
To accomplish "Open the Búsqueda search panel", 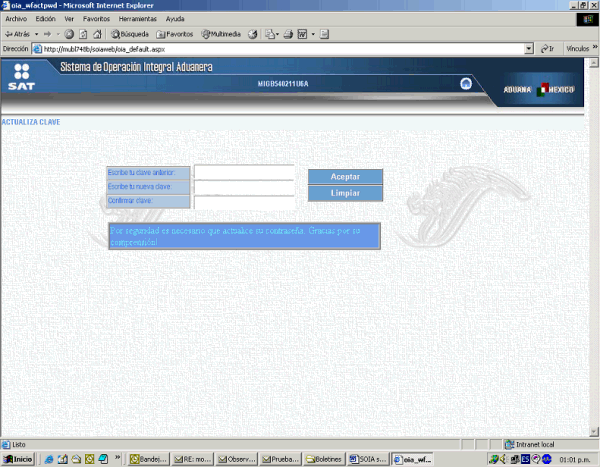I will pos(130,34).
